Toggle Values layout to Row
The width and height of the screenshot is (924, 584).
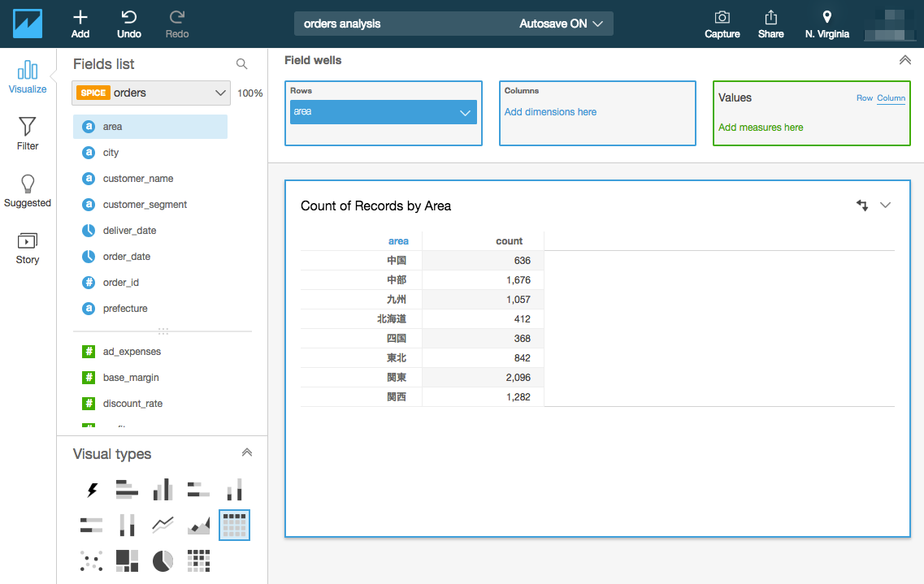[865, 97]
